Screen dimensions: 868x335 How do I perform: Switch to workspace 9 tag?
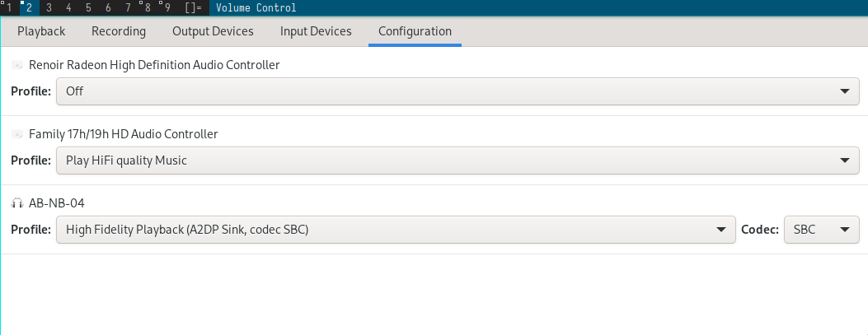click(167, 7)
